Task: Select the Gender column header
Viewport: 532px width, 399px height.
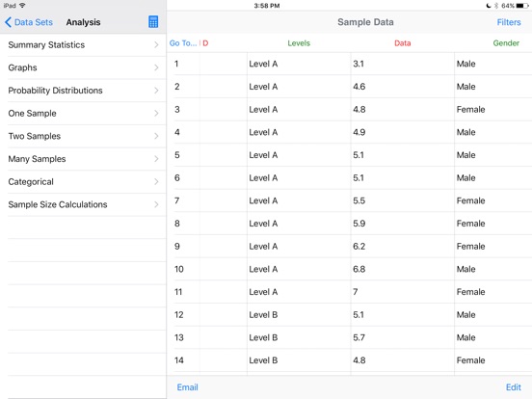Action: click(506, 43)
